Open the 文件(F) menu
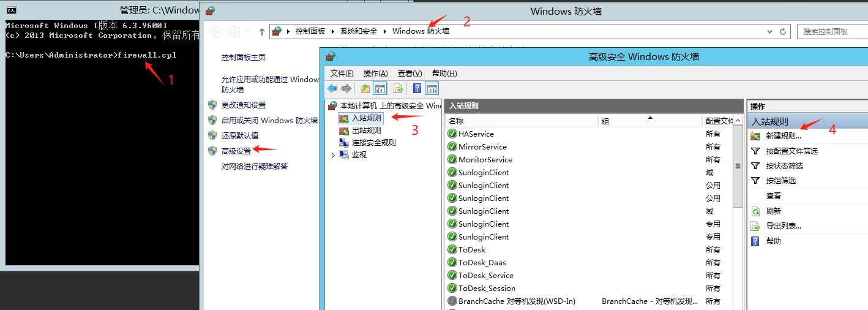 click(342, 73)
